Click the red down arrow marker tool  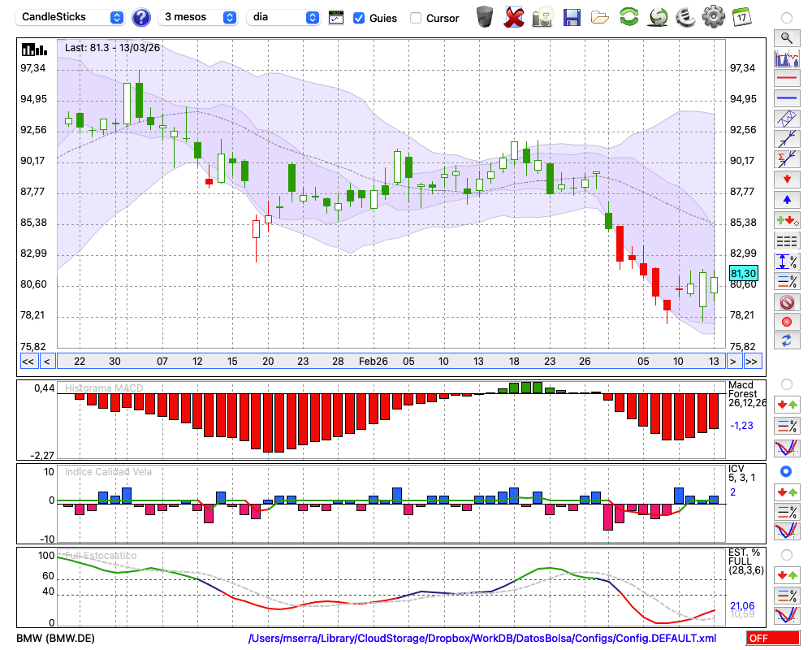pyautogui.click(x=787, y=180)
